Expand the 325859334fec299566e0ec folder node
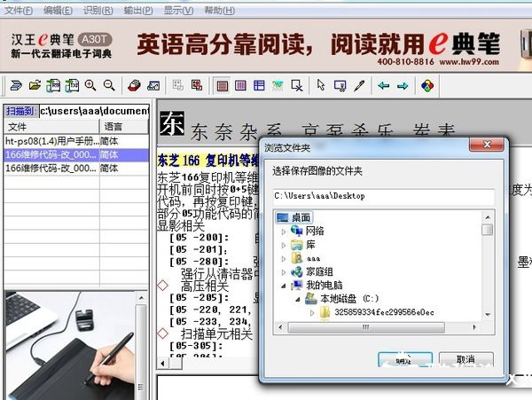532x400 pixels. 312,313
